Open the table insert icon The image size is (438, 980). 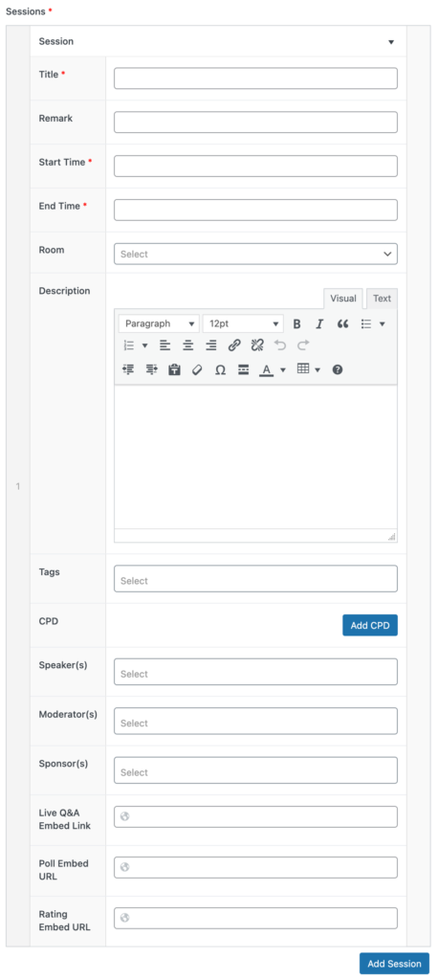click(x=303, y=369)
